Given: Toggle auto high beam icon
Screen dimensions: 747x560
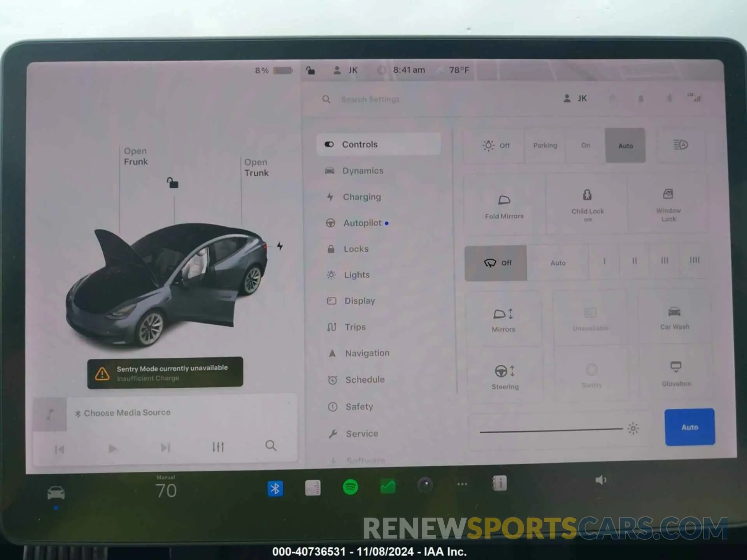Looking at the screenshot, I should (x=681, y=145).
